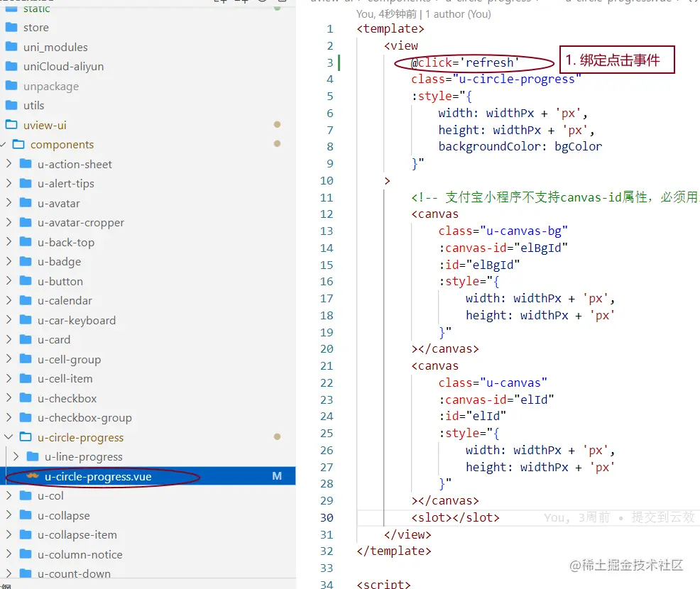
Task: Click the open components folder icon
Action: (18, 144)
